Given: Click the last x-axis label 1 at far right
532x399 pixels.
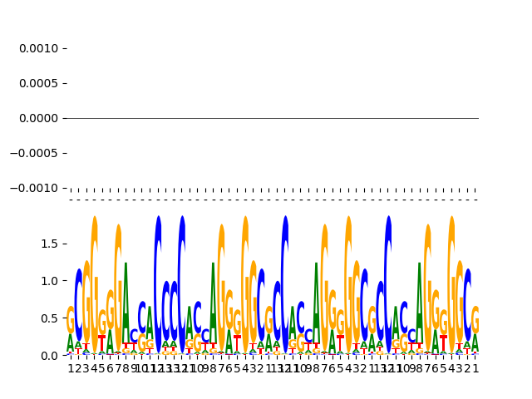Looking at the screenshot, I should point(475,368).
